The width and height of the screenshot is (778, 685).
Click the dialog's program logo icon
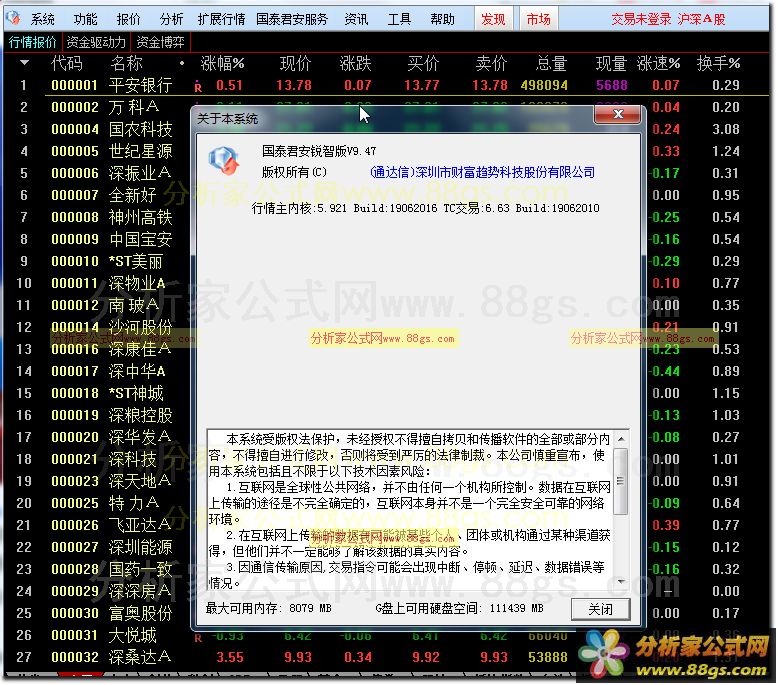coord(224,160)
